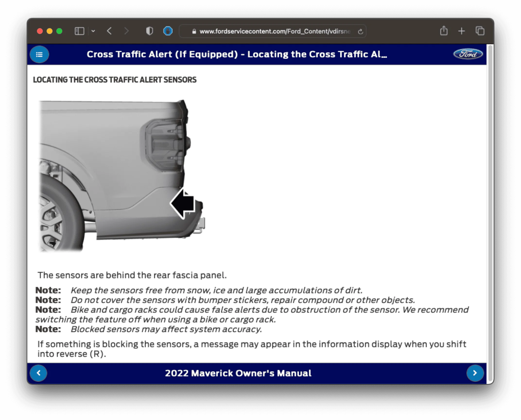Toggle the Safari sidebar
The image size is (521, 420).
pos(79,31)
